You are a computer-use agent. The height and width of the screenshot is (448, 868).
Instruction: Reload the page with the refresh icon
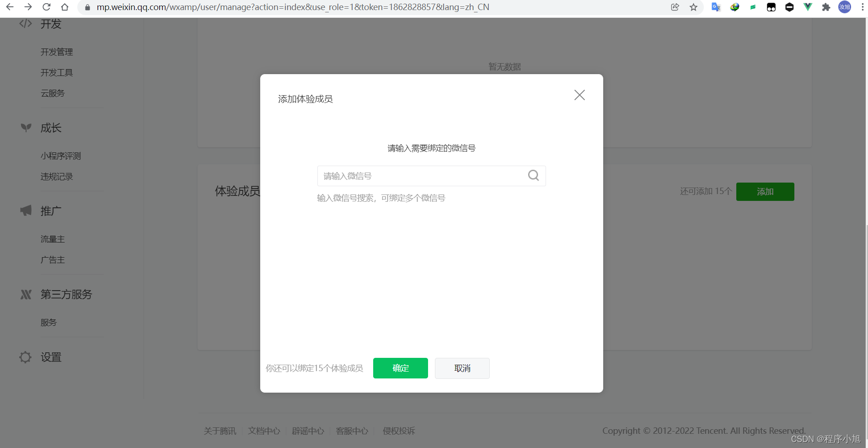tap(46, 7)
